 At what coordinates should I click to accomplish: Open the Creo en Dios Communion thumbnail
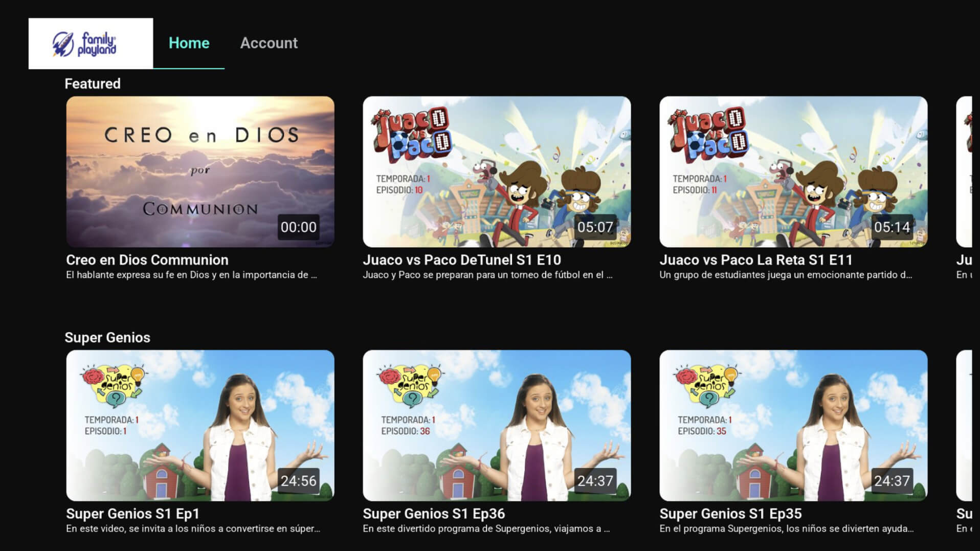click(200, 171)
